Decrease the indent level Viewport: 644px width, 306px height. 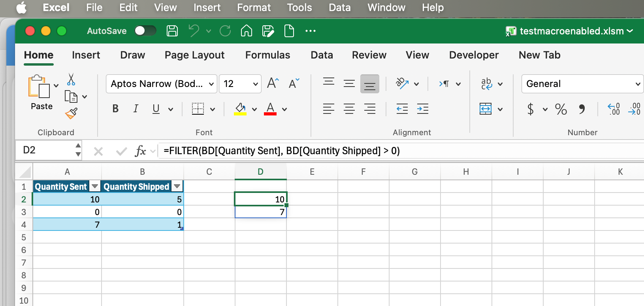pos(402,109)
